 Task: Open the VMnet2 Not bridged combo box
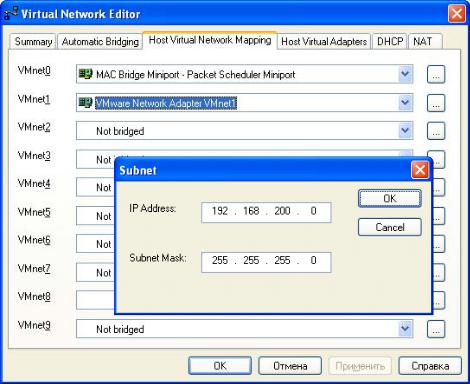click(x=245, y=131)
